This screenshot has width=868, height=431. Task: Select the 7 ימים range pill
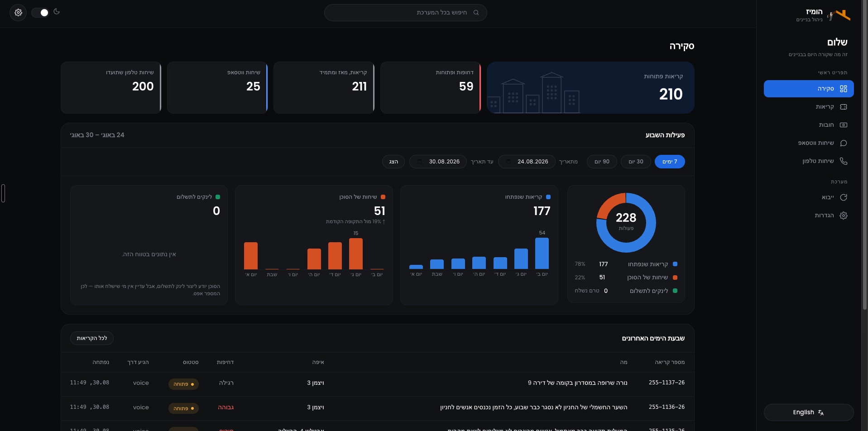pos(670,162)
